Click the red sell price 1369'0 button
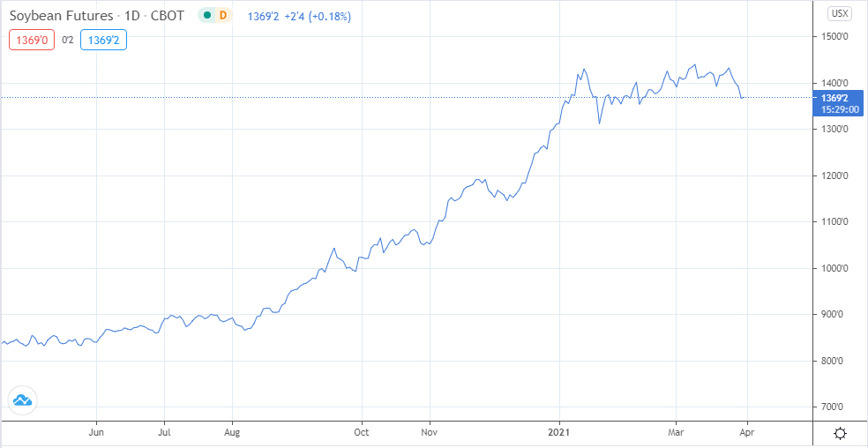 pyautogui.click(x=29, y=40)
